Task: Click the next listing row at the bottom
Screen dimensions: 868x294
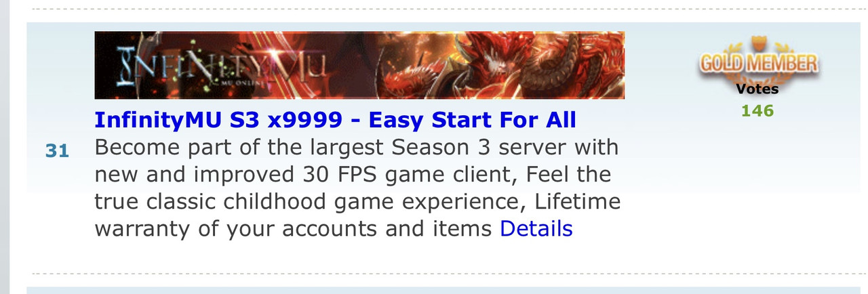Action: pos(448,290)
